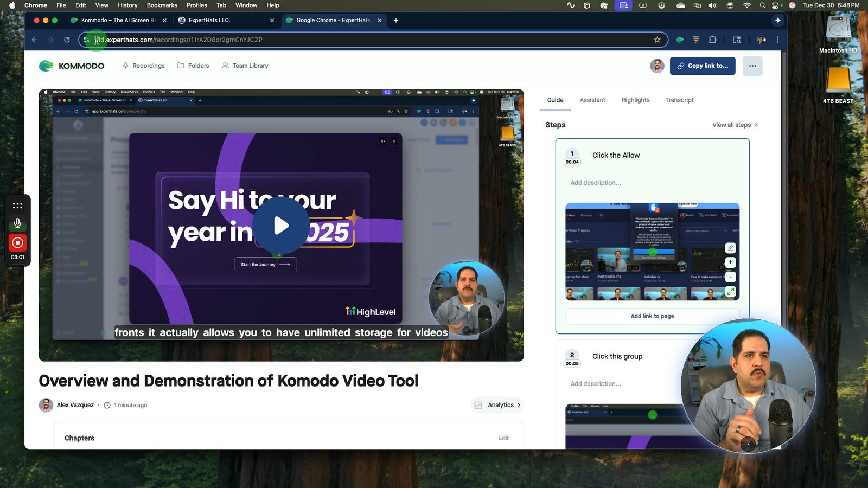Click the Kommodo extension icon in toolbar
The height and width of the screenshot is (488, 868).
pos(680,40)
